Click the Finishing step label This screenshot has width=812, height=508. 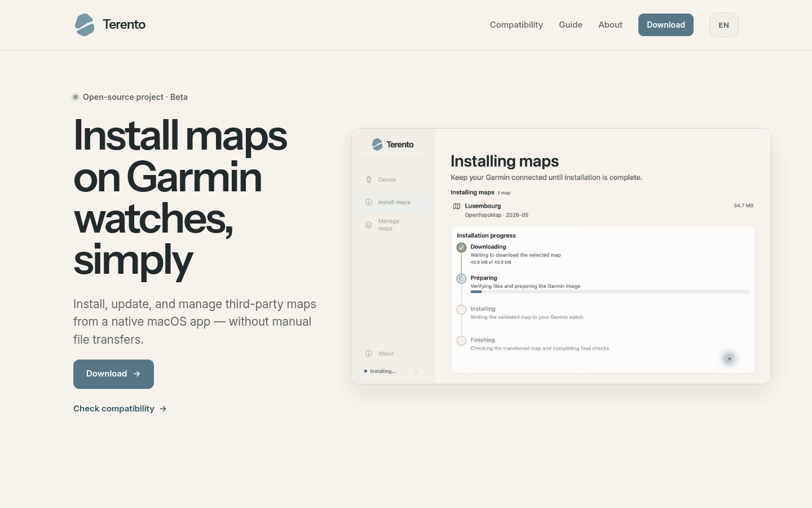pos(483,340)
